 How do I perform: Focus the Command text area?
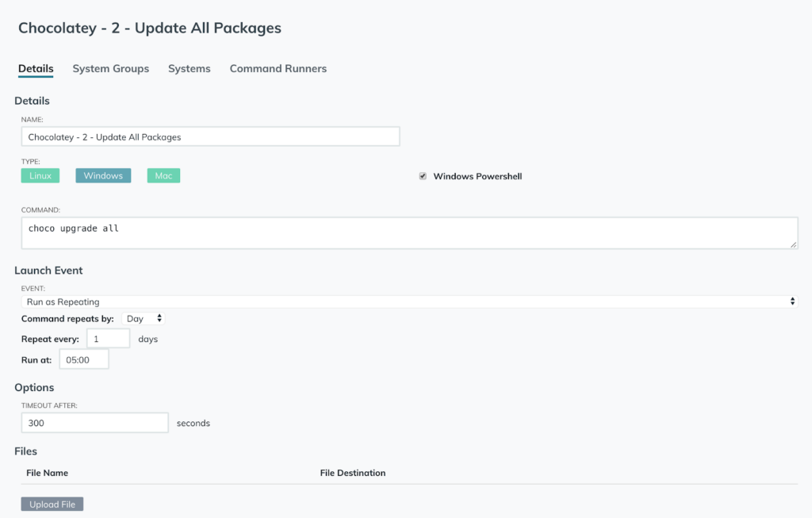pos(408,233)
